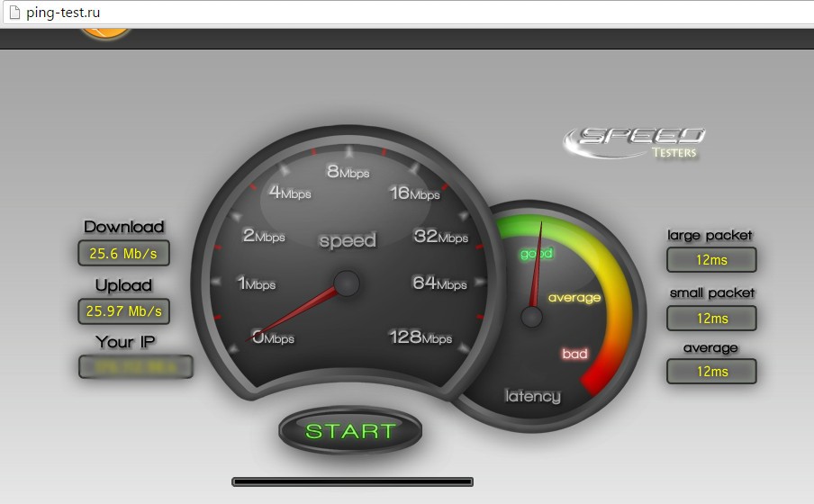The height and width of the screenshot is (504, 814).
Task: Click the 8Mbps mark on speedometer
Action: (348, 172)
